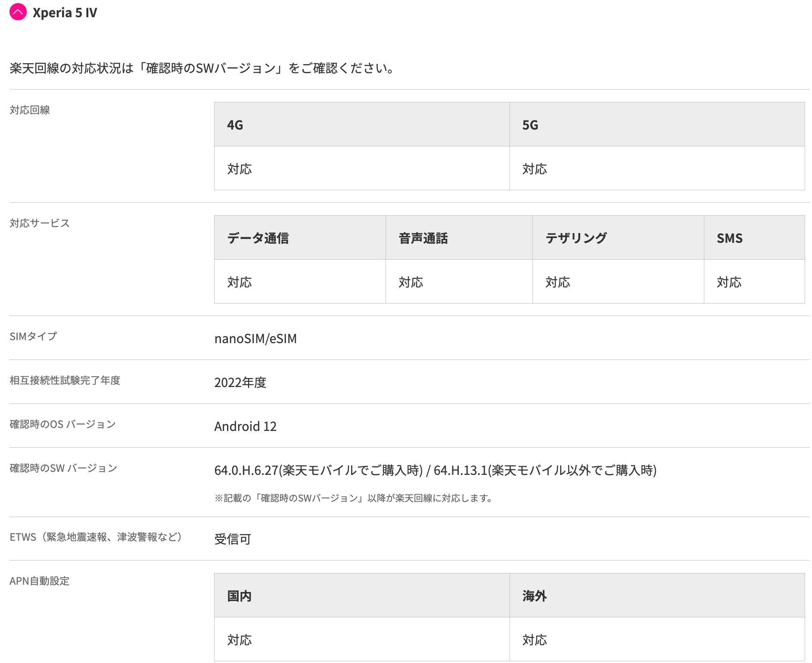Viewport: 812px width, 663px height.
Task: Click the 対応サービス row label
Action: pos(40,223)
